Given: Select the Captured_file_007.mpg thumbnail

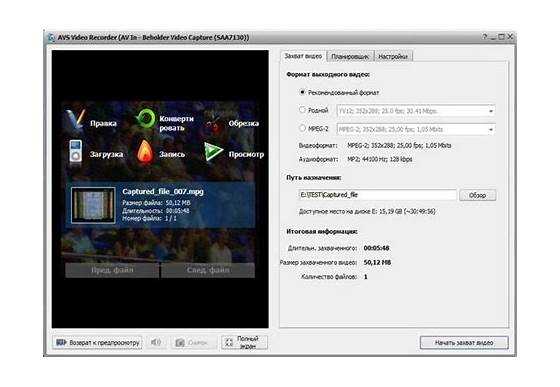Looking at the screenshot, I should click(93, 205).
